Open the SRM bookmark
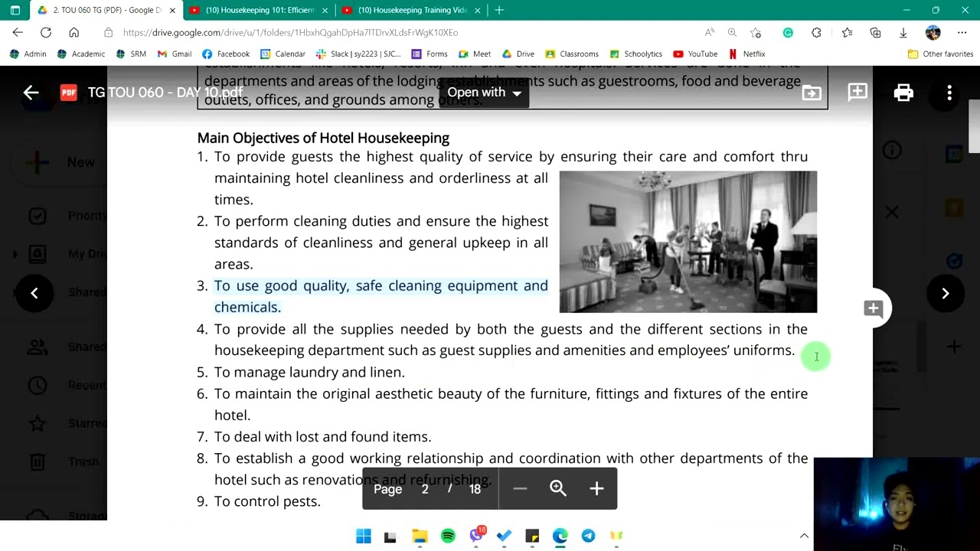 [131, 54]
